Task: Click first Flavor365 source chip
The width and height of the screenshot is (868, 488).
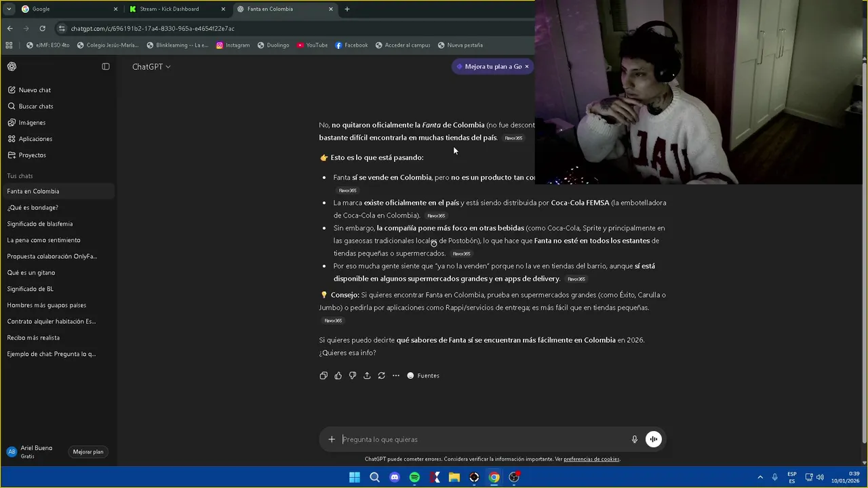Action: coord(513,138)
